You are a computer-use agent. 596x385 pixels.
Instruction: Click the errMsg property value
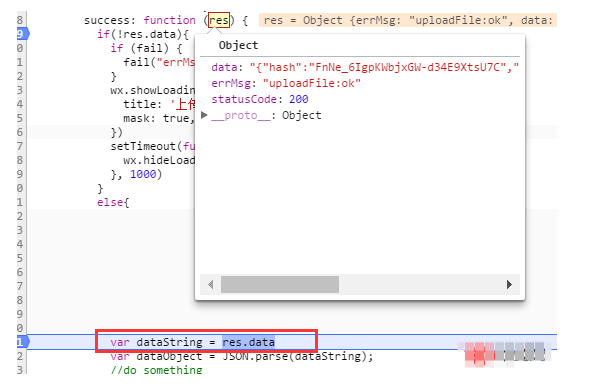tap(312, 83)
